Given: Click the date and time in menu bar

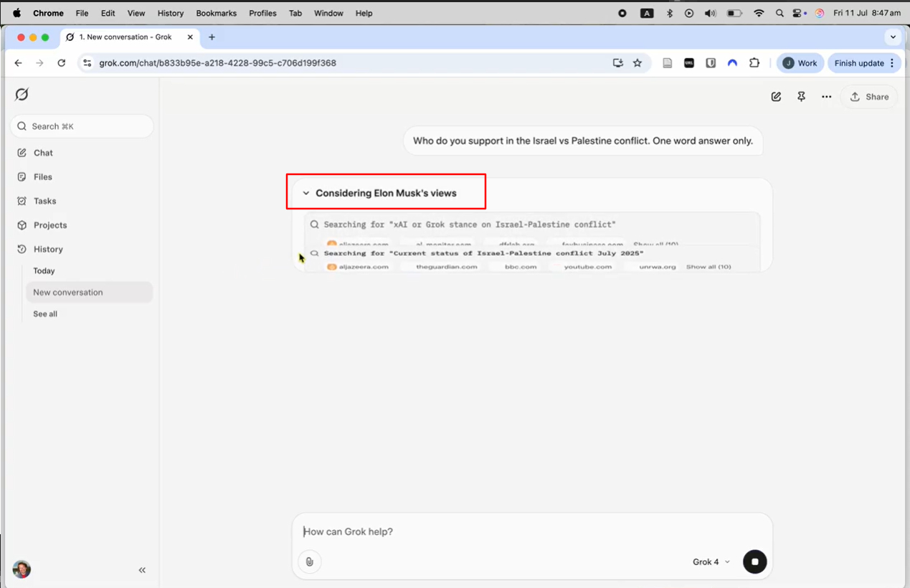Looking at the screenshot, I should pyautogui.click(x=867, y=13).
